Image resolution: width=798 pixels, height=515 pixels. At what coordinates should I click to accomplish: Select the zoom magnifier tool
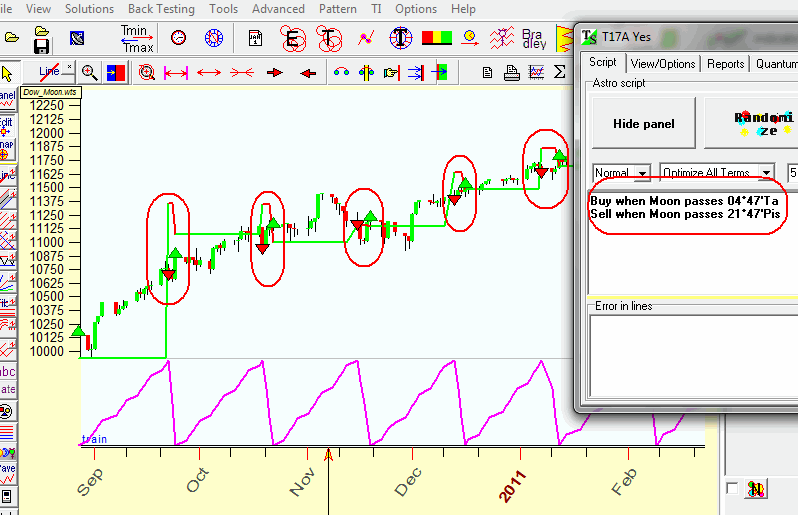point(89,72)
